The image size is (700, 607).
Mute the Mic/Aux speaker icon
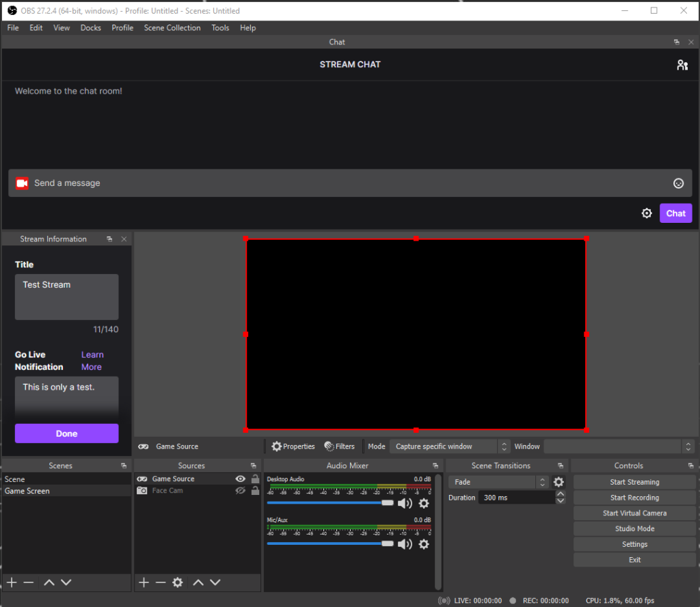405,544
